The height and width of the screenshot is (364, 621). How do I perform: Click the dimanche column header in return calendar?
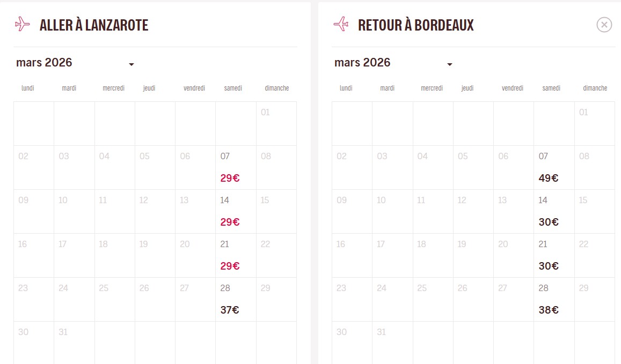click(x=595, y=88)
